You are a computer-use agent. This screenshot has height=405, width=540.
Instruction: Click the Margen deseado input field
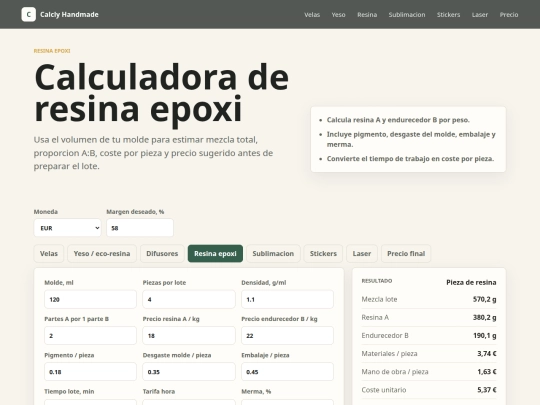tap(140, 228)
